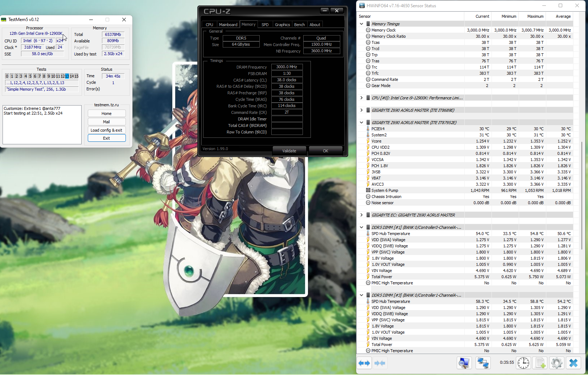Click the chip icon beside CPU [#0] group
Viewport: 588px width, 375px height.
pos(368,98)
